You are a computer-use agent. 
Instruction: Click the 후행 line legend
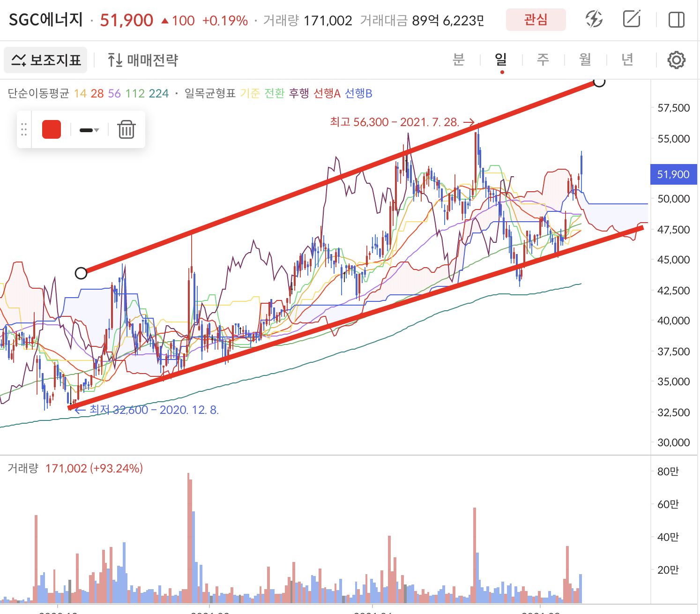click(299, 93)
